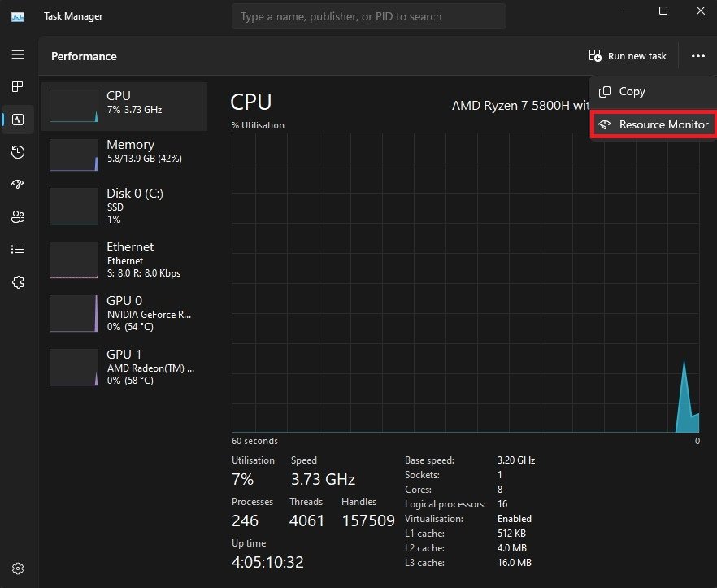Choose Resource Monitor from the menu
Screen dimensions: 717x588
[x=654, y=125]
